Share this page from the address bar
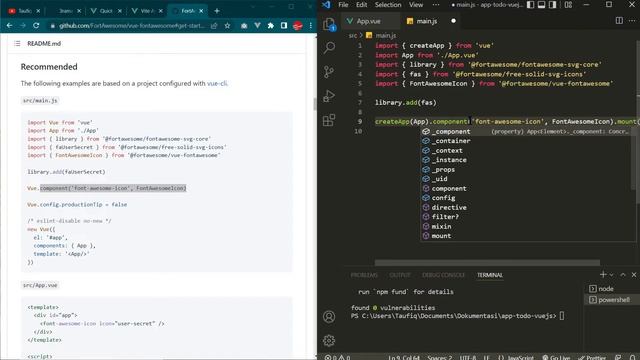This screenshot has width=640, height=360. (214, 26)
